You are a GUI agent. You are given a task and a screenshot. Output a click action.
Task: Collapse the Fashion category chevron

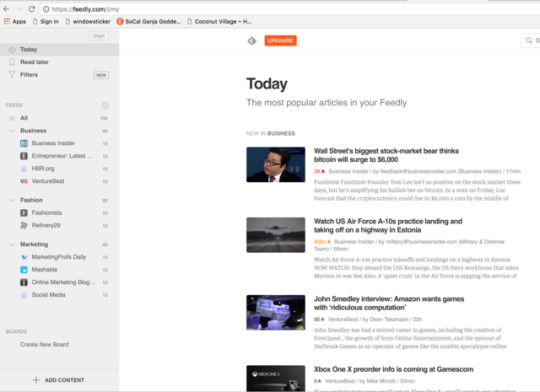(12, 200)
